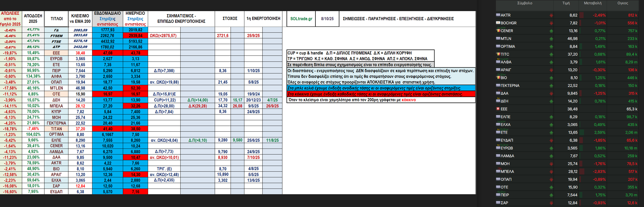Click the Swiss flag icon on the watchlist EEE row
The image size is (644, 207).
pyautogui.click(x=498, y=109)
